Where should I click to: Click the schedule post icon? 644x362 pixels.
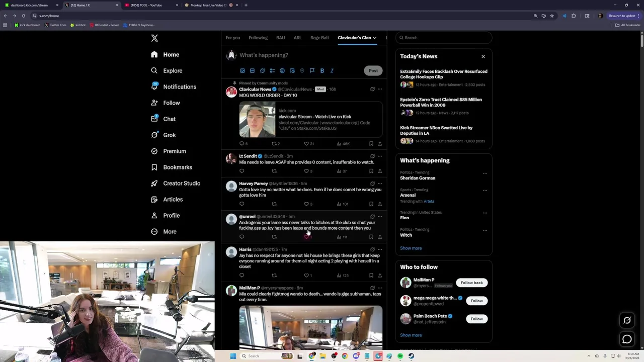pos(292,71)
